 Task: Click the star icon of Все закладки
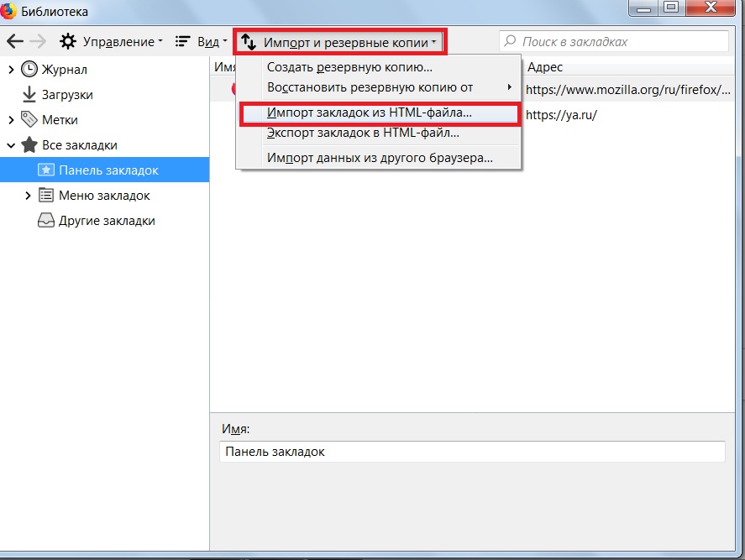tap(29, 145)
